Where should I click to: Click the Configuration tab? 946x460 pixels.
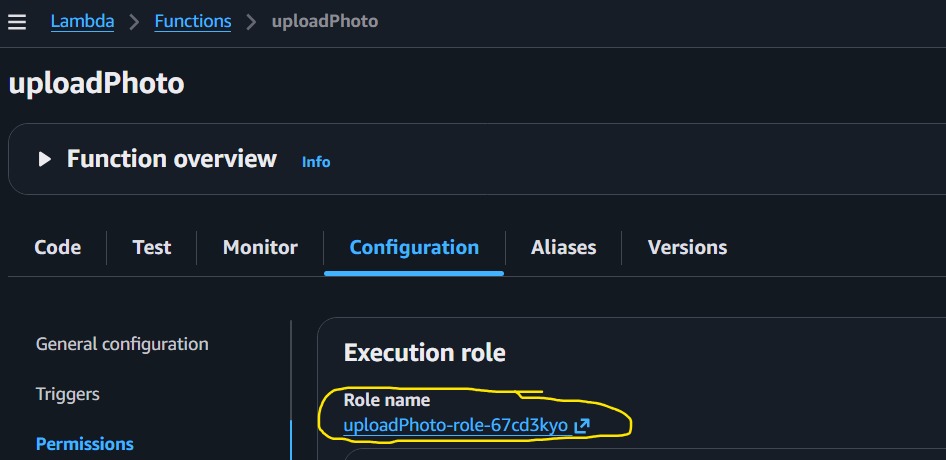pyautogui.click(x=414, y=247)
